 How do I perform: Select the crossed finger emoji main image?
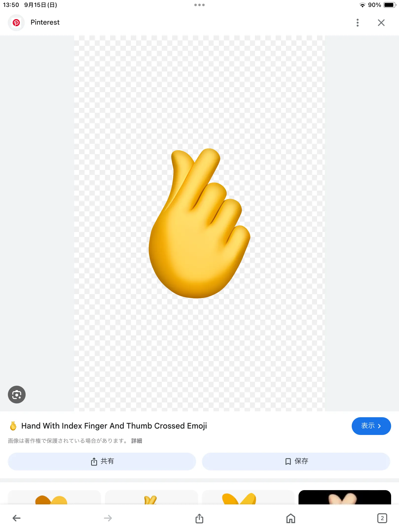coord(199,223)
